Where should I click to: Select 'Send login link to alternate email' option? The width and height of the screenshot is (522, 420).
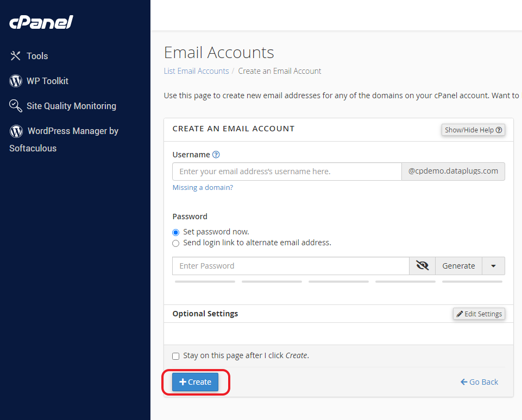click(x=175, y=243)
